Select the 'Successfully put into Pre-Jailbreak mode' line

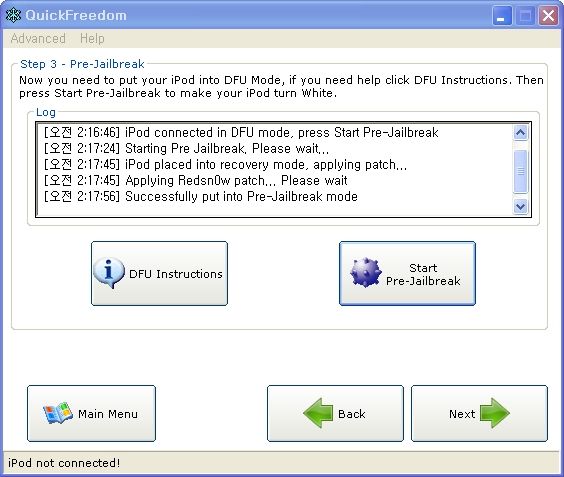coord(201,196)
